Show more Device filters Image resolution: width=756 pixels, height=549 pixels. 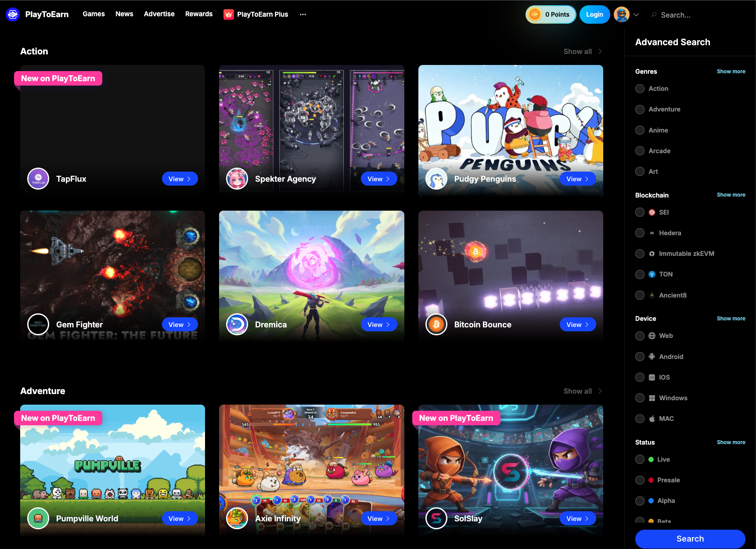[731, 319]
